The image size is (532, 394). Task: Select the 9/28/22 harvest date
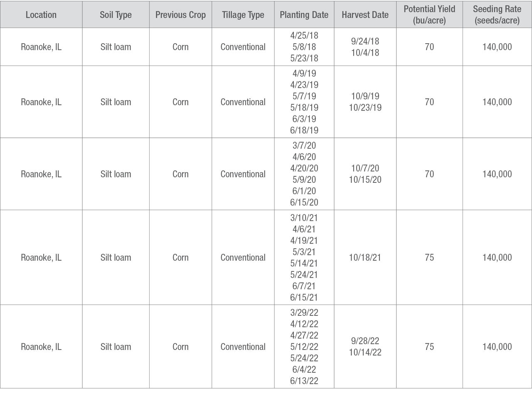click(x=365, y=341)
